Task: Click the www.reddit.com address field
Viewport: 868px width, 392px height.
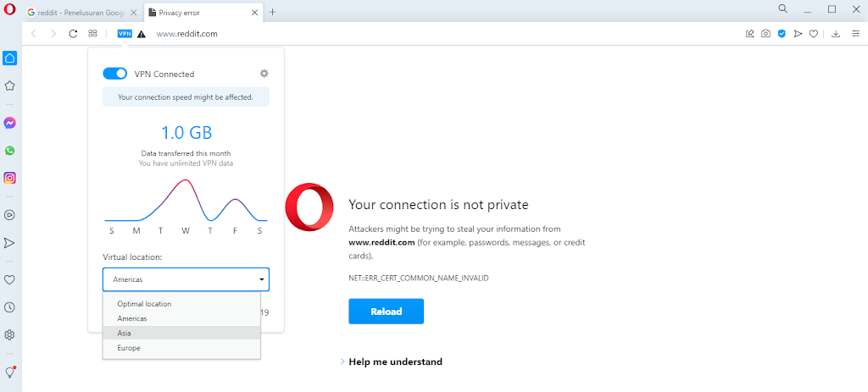Action: [x=187, y=34]
